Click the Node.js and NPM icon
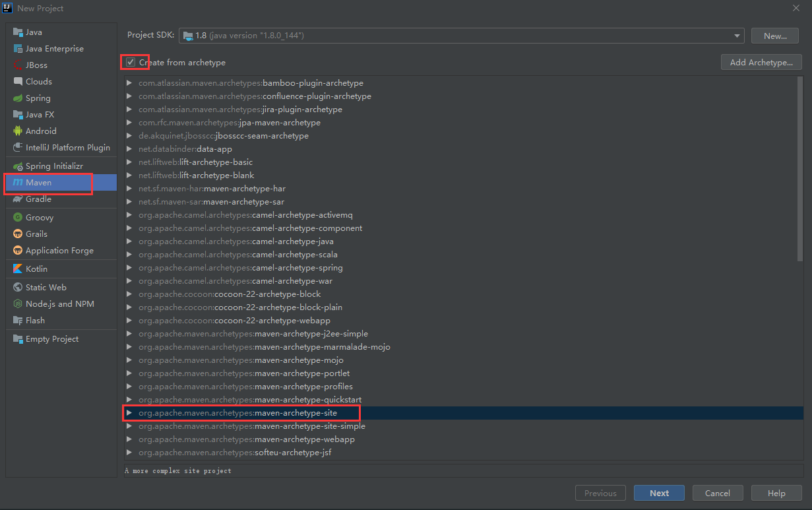Image resolution: width=812 pixels, height=510 pixels. [x=18, y=304]
